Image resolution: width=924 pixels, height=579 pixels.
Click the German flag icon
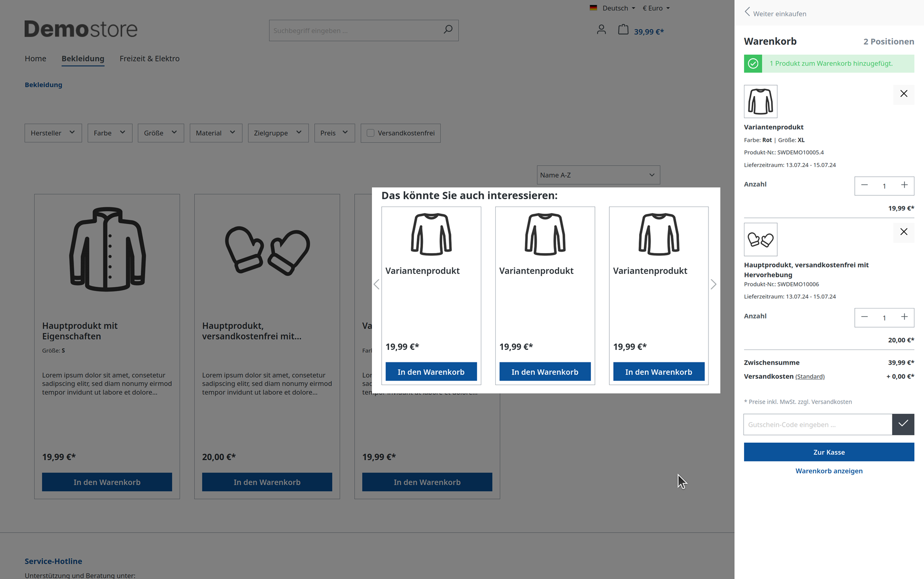593,8
